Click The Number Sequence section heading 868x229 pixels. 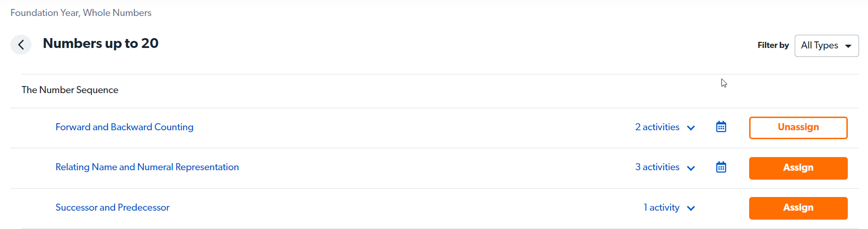pyautogui.click(x=70, y=90)
